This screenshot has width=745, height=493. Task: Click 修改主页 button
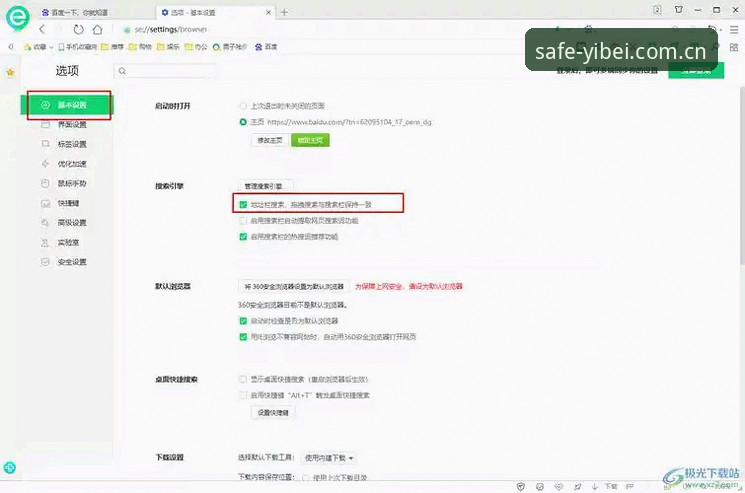270,141
